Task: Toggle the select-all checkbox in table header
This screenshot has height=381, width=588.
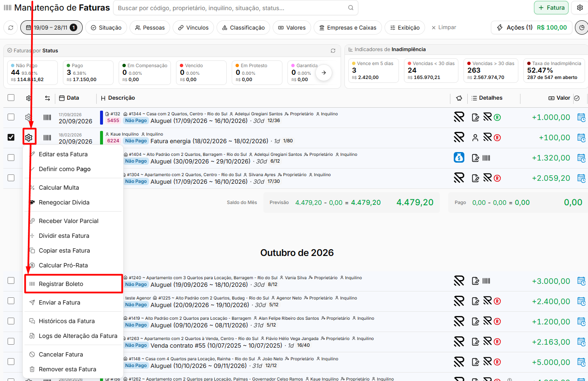Action: coord(11,98)
